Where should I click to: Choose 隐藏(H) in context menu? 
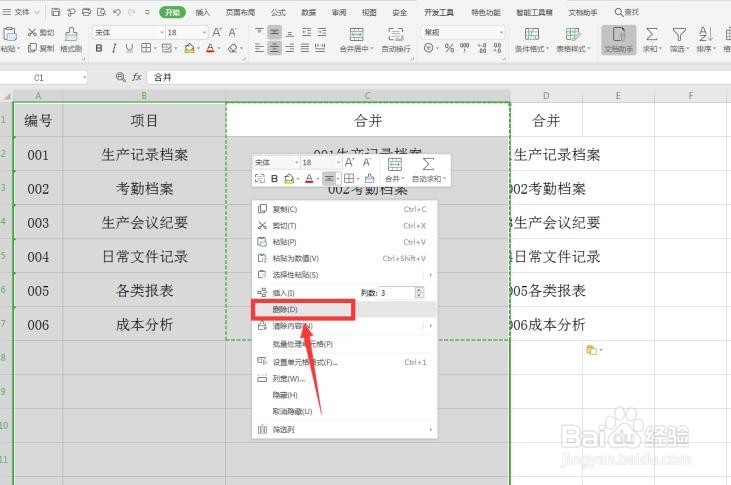coord(344,395)
